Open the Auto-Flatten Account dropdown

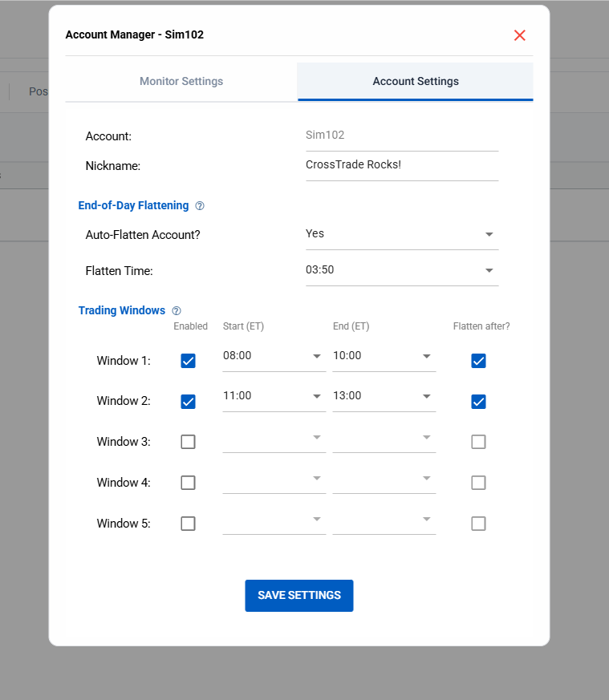click(x=401, y=234)
